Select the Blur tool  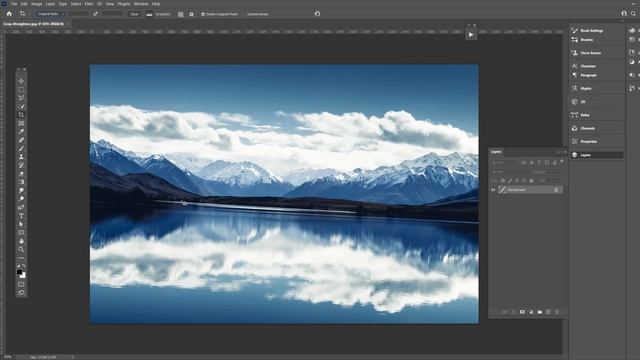[x=21, y=191]
